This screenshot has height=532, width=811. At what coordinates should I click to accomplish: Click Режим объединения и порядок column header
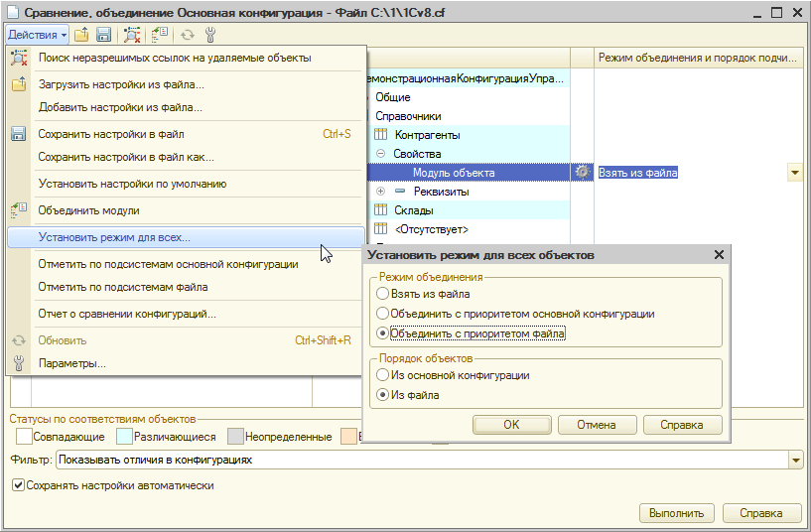pos(699,58)
